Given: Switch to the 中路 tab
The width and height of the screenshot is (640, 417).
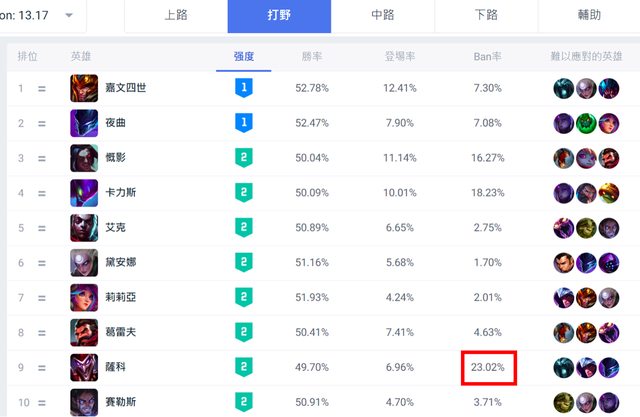Looking at the screenshot, I should tap(382, 16).
